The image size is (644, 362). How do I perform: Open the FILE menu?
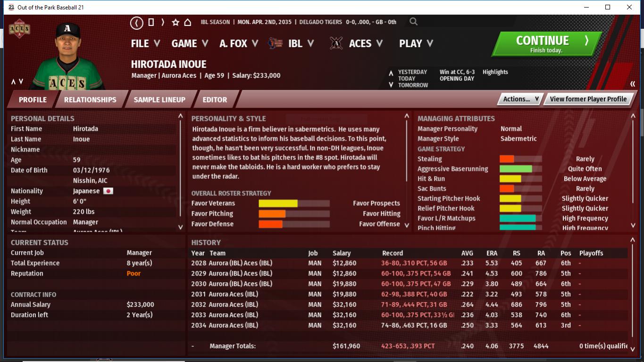pyautogui.click(x=145, y=43)
